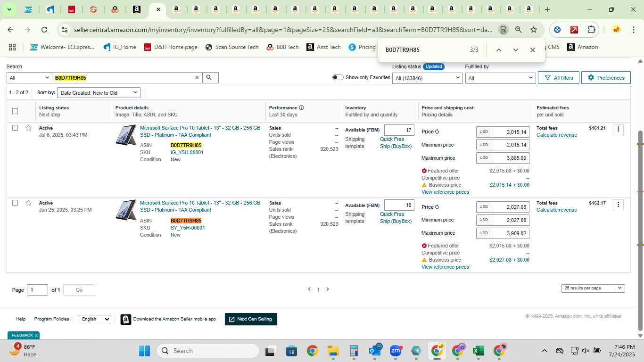Toggle Show only Favorites switch
644x362 pixels.
338,77
